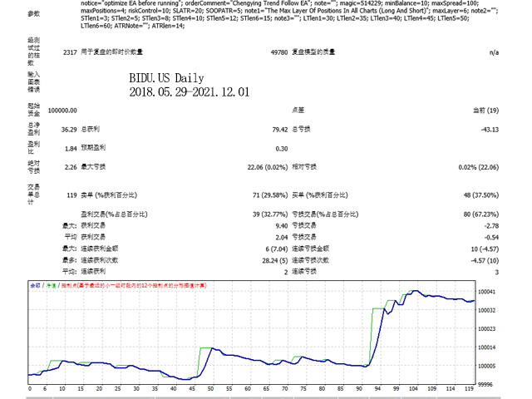This screenshot has height=399, width=532.
Task: Click the absolute drawdown value 2.26
Action: tap(71, 167)
